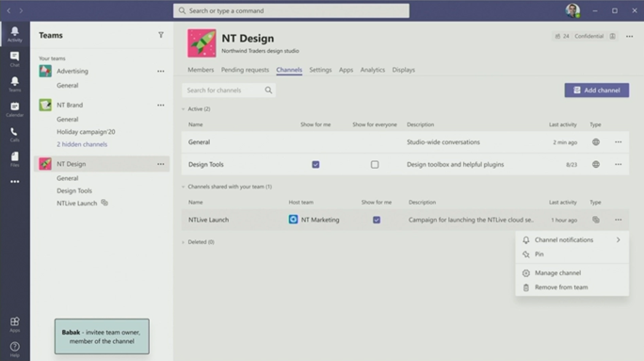Viewport: 644px width, 361px height.
Task: Switch to Teams view in left rail
Action: pyautogui.click(x=14, y=84)
